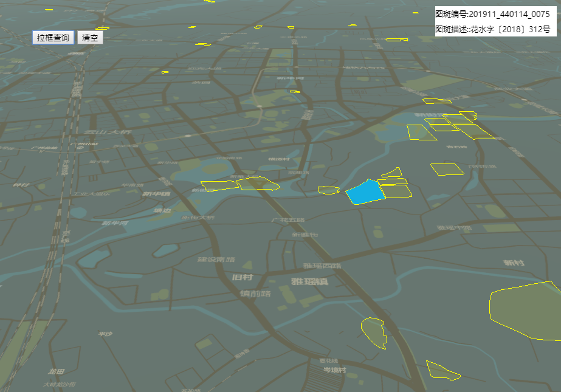This screenshot has width=561, height=392.
Task: Click the 广花五路 road label
Action: [x=288, y=220]
